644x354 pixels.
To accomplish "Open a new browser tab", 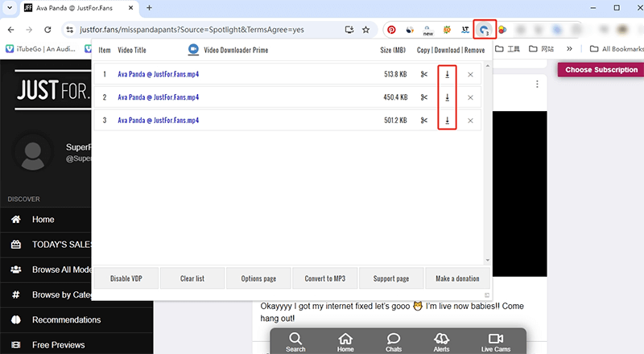I will (x=149, y=8).
